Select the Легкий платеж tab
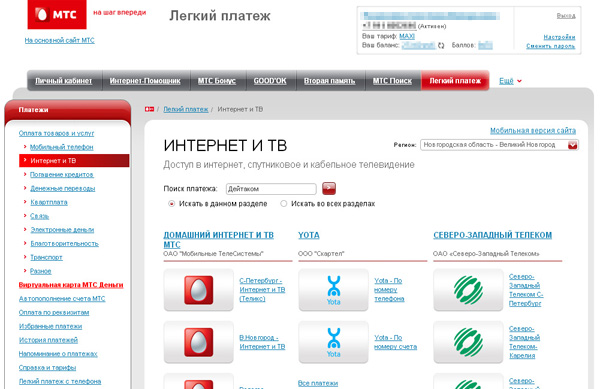600x389 pixels. coord(455,81)
